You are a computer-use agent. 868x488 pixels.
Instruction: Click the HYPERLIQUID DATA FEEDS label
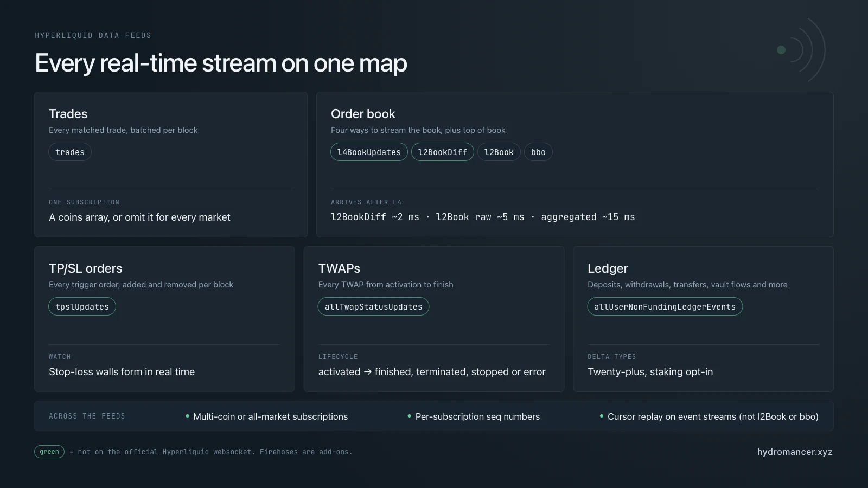(x=93, y=35)
